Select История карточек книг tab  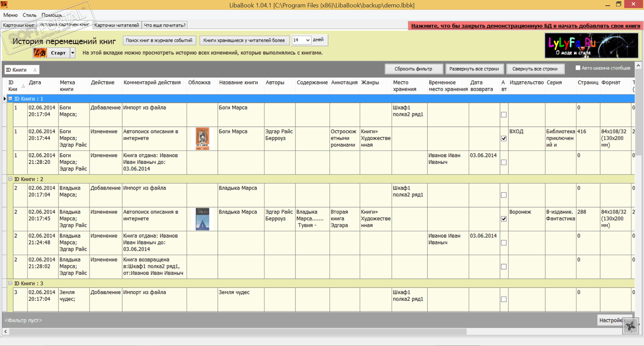pyautogui.click(x=64, y=24)
